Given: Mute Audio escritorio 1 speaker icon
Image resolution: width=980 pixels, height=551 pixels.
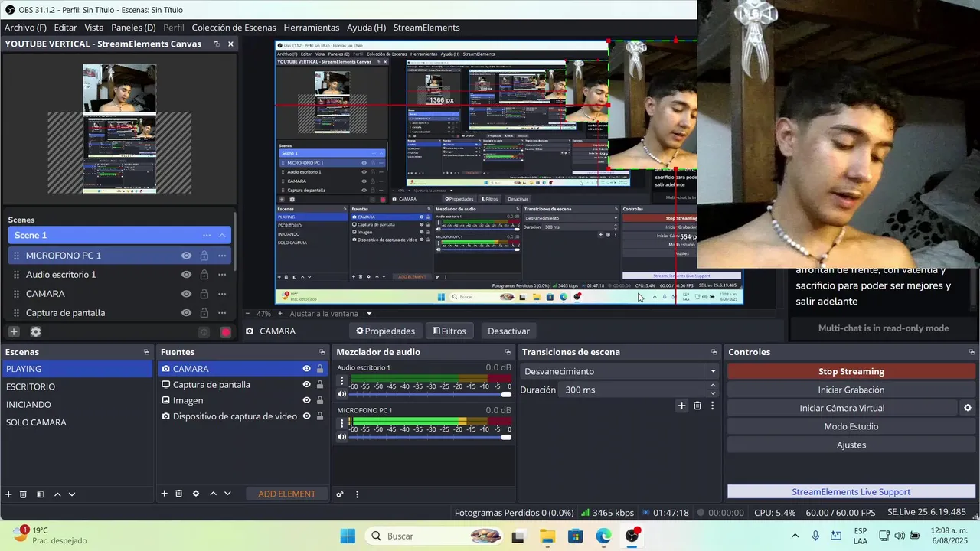Looking at the screenshot, I should [x=341, y=395].
